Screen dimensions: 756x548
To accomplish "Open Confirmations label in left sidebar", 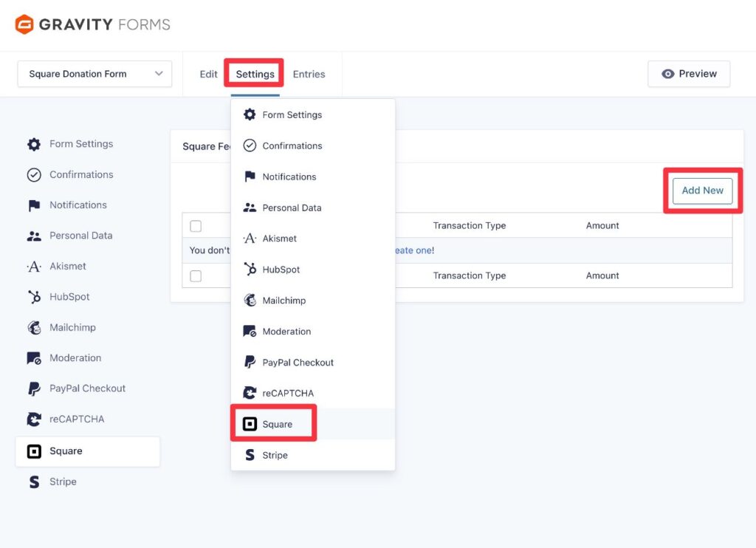I will [x=81, y=174].
